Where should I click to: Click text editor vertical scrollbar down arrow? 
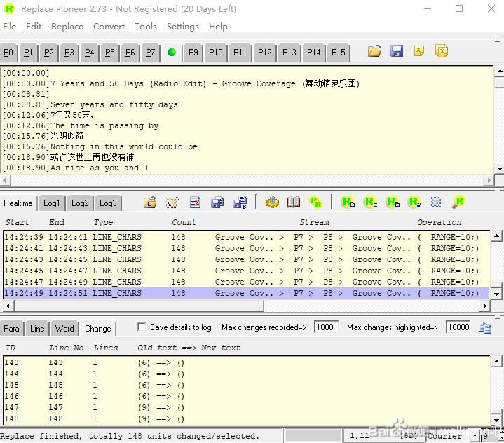pyautogui.click(x=499, y=168)
